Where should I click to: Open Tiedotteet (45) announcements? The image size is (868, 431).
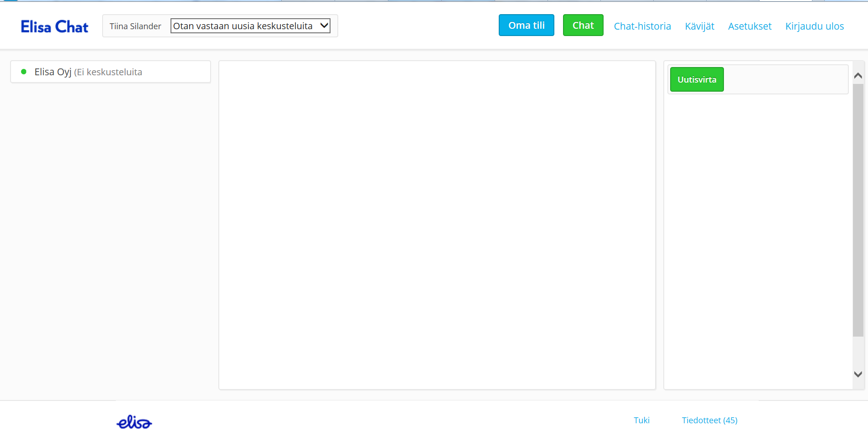coord(709,420)
